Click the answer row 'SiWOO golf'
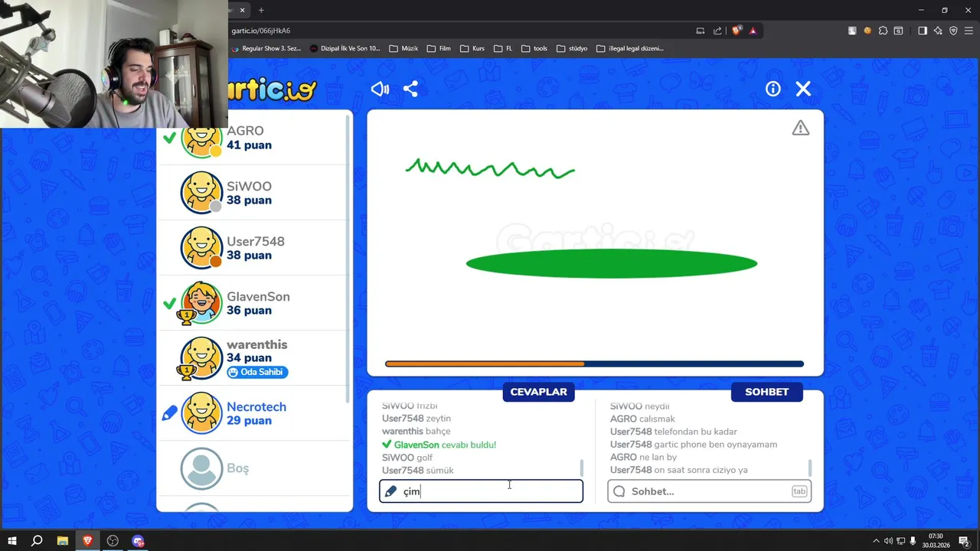 [407, 458]
